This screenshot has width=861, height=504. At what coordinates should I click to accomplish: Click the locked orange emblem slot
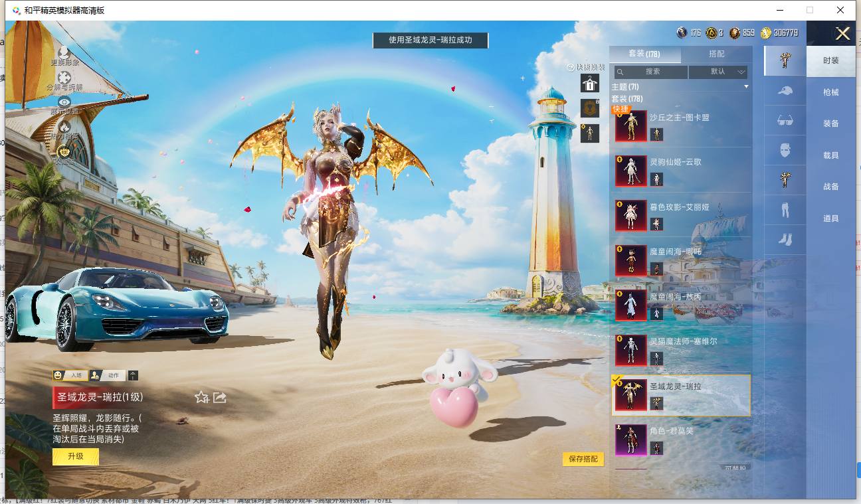point(590,108)
